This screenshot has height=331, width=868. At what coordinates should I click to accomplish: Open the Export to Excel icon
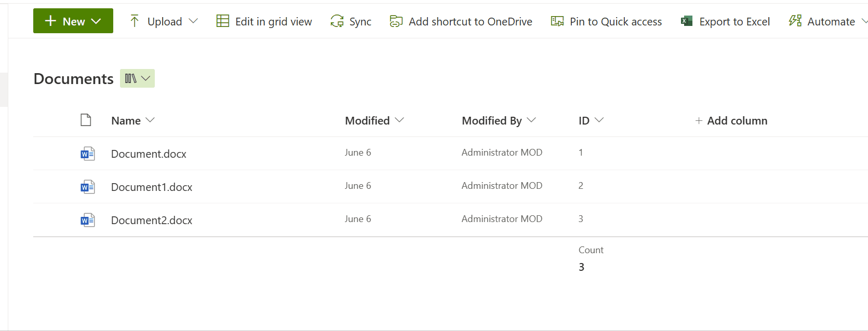(686, 21)
